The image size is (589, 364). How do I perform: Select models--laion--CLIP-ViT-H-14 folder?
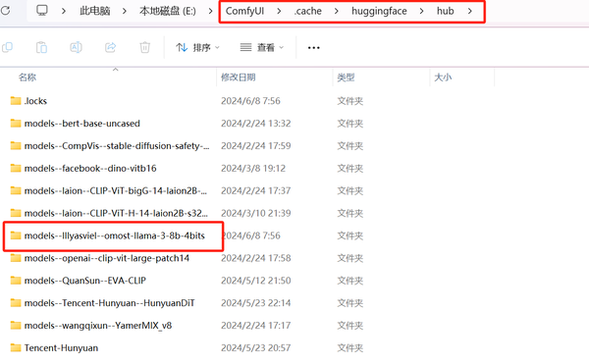click(116, 214)
